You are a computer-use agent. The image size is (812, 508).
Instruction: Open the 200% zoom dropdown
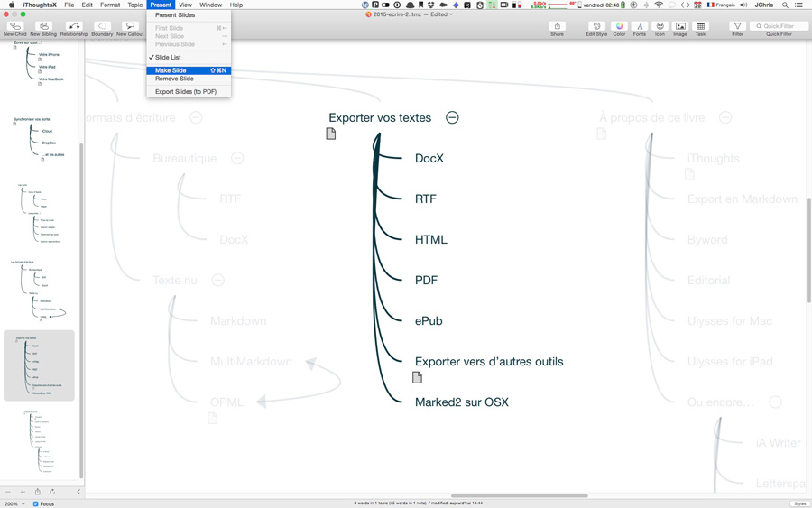pyautogui.click(x=14, y=503)
